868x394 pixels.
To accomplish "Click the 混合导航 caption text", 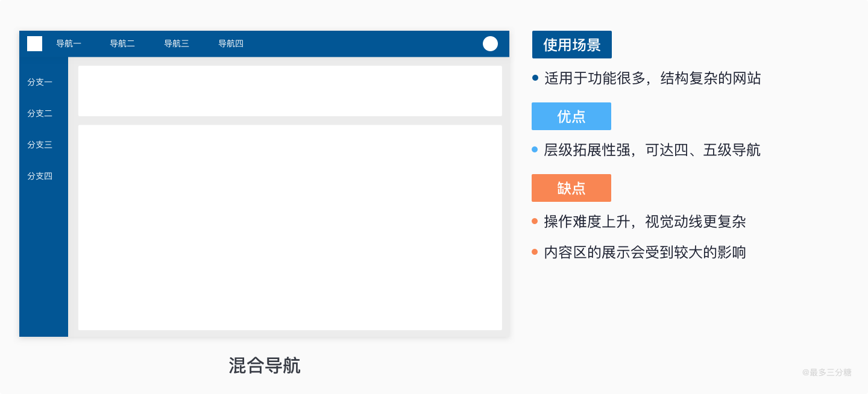I will coord(264,365).
